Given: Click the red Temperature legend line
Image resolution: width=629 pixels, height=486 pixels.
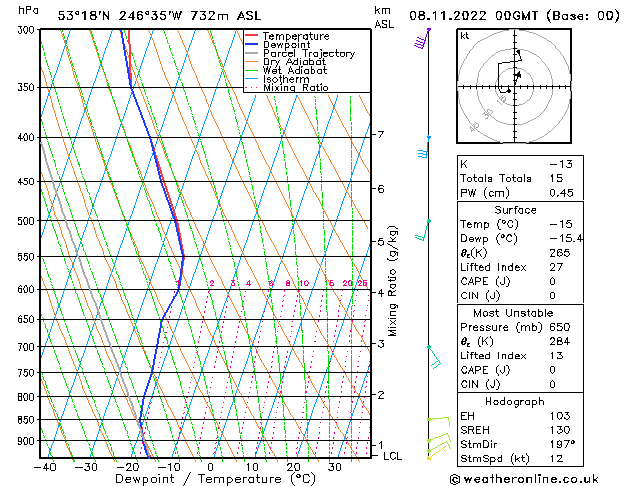Looking at the screenshot, I should pos(252,36).
